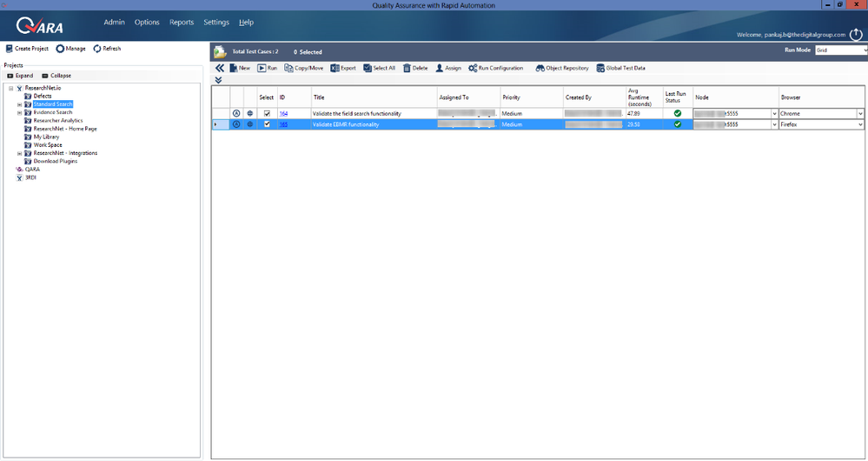Click last run status icon for 164

click(678, 114)
